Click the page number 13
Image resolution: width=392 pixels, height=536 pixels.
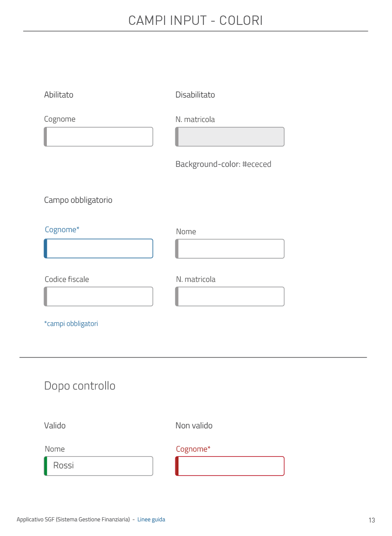[372, 520]
